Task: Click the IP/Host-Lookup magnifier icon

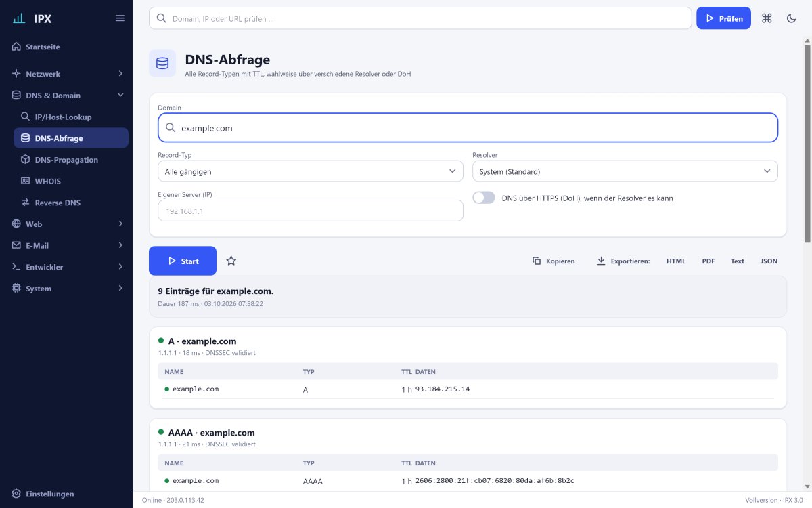Action: (26, 117)
